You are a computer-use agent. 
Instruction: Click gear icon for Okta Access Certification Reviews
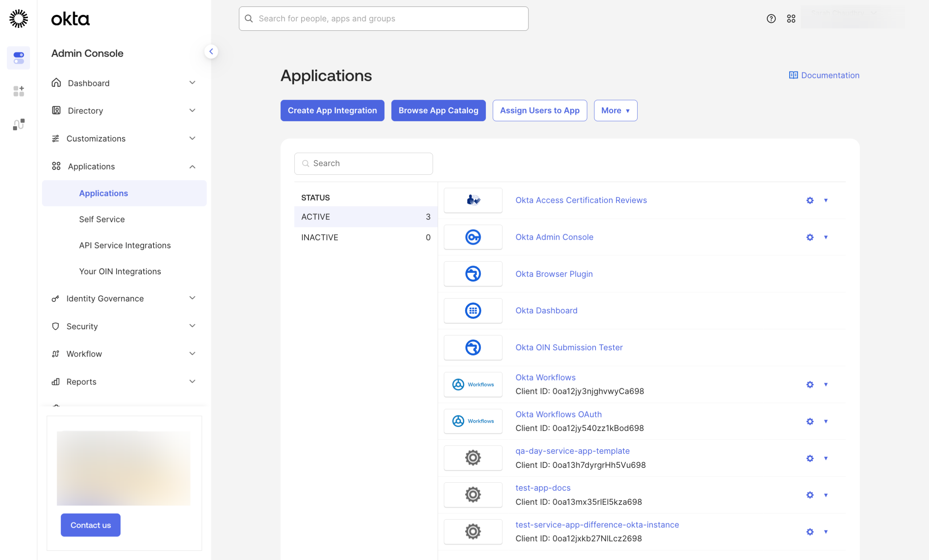point(810,201)
